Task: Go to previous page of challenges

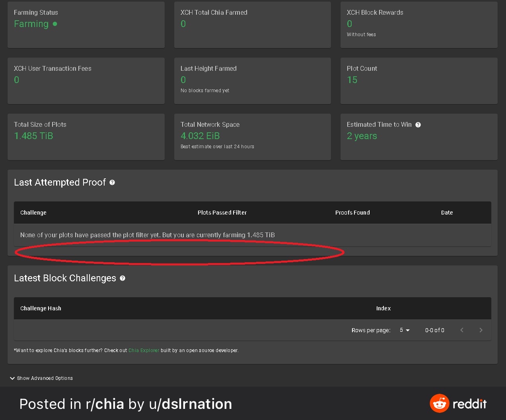Action: tap(462, 330)
